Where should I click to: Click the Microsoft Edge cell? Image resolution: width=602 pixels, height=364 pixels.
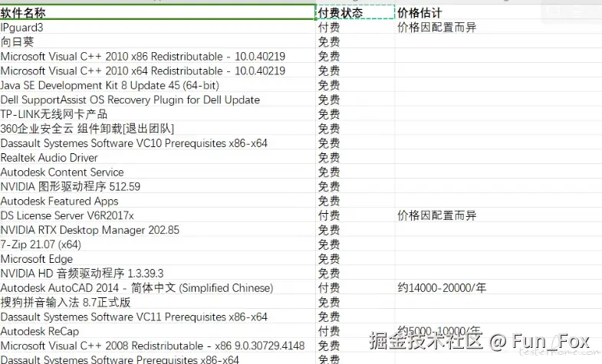click(157, 259)
